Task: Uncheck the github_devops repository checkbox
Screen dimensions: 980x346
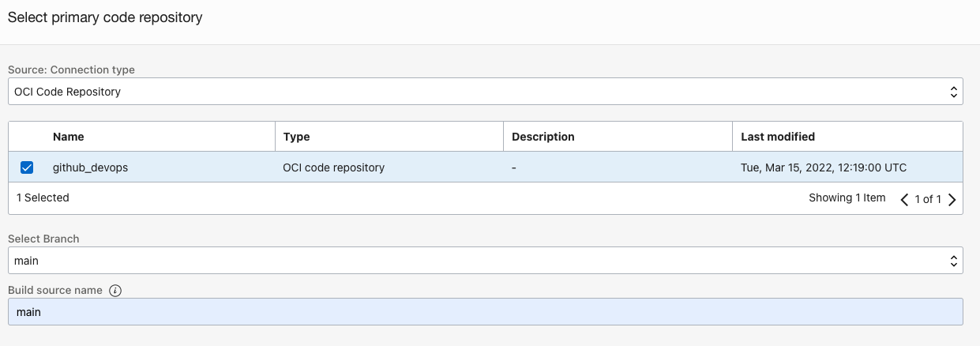Action: click(27, 167)
